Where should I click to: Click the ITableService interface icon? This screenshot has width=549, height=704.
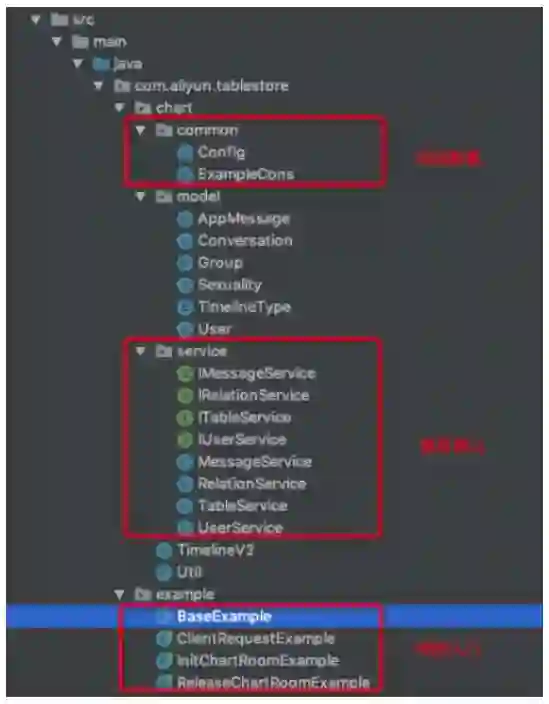point(185,418)
